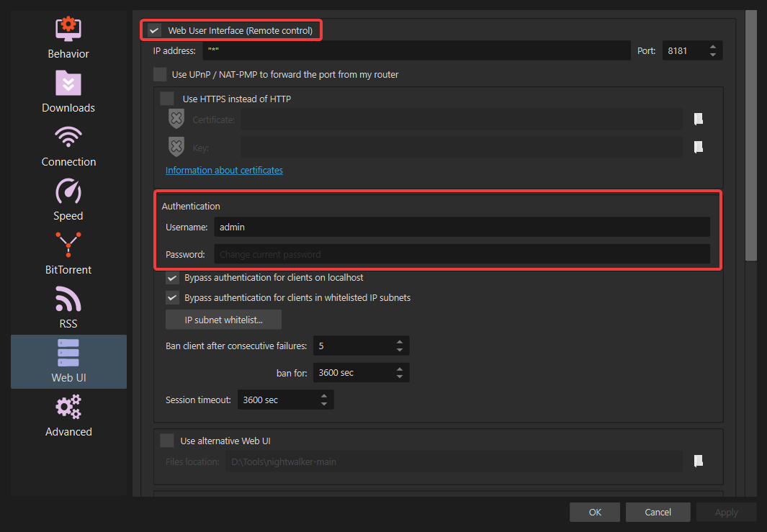767x532 pixels.
Task: Click the Files location path field
Action: tap(454, 461)
